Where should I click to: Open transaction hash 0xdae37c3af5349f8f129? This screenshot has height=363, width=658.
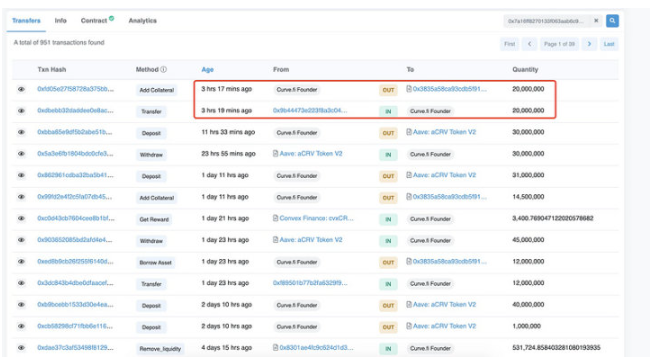point(76,347)
